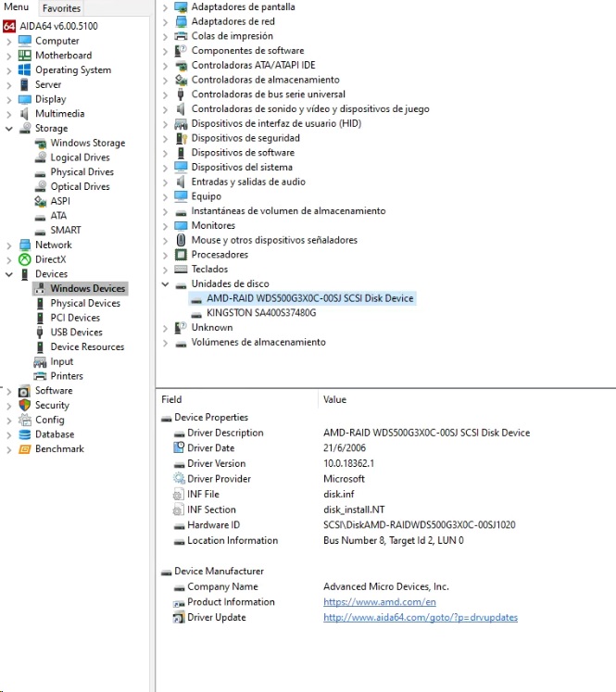616x692 pixels.
Task: Open the Menu tab
Action: click(17, 7)
